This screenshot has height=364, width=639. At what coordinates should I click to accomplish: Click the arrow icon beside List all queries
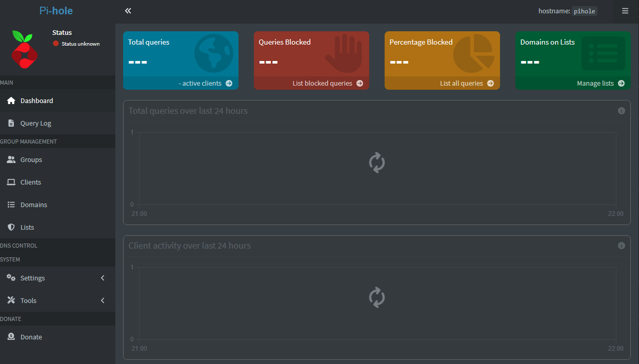tap(490, 84)
